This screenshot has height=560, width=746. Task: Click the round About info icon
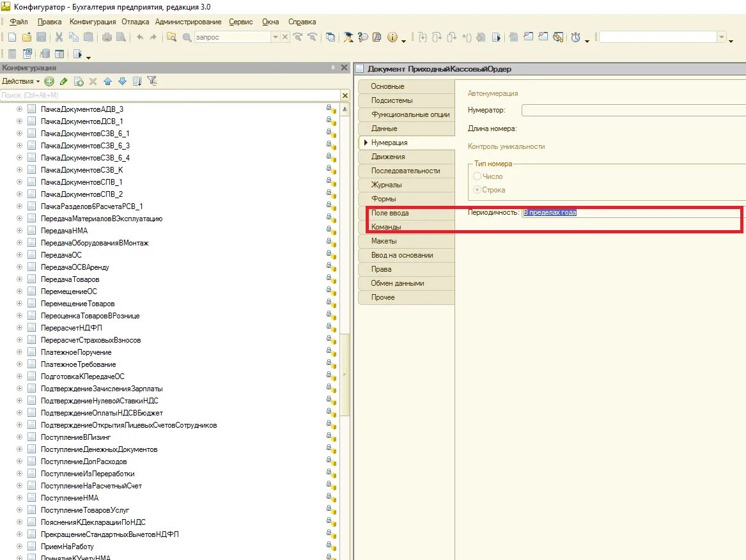pyautogui.click(x=392, y=37)
